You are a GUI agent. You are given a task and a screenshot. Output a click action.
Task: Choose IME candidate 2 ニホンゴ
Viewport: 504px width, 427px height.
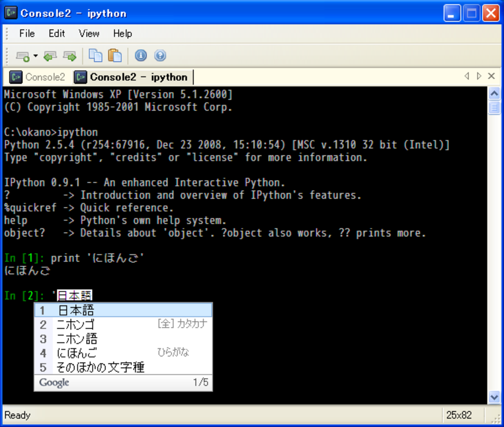(123, 324)
